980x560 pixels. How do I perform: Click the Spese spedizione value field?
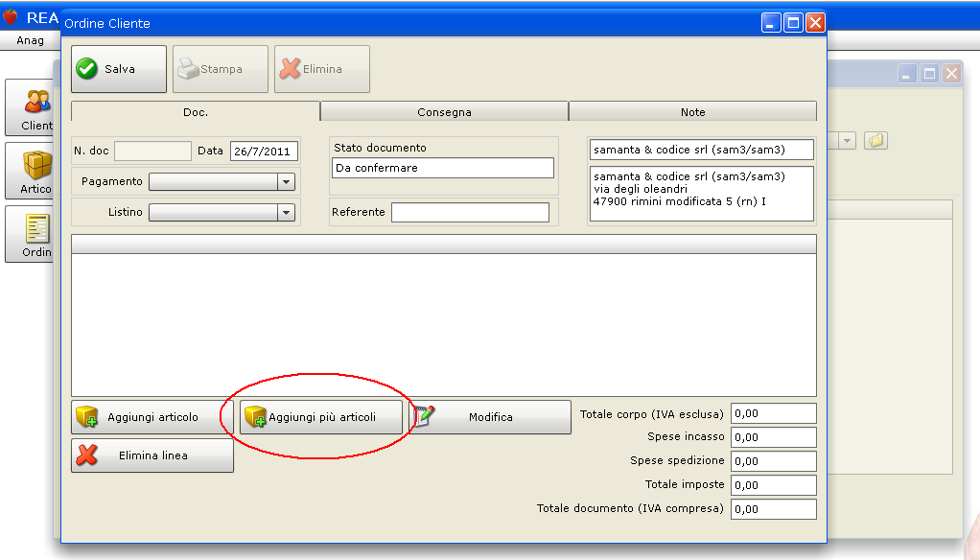pyautogui.click(x=774, y=460)
